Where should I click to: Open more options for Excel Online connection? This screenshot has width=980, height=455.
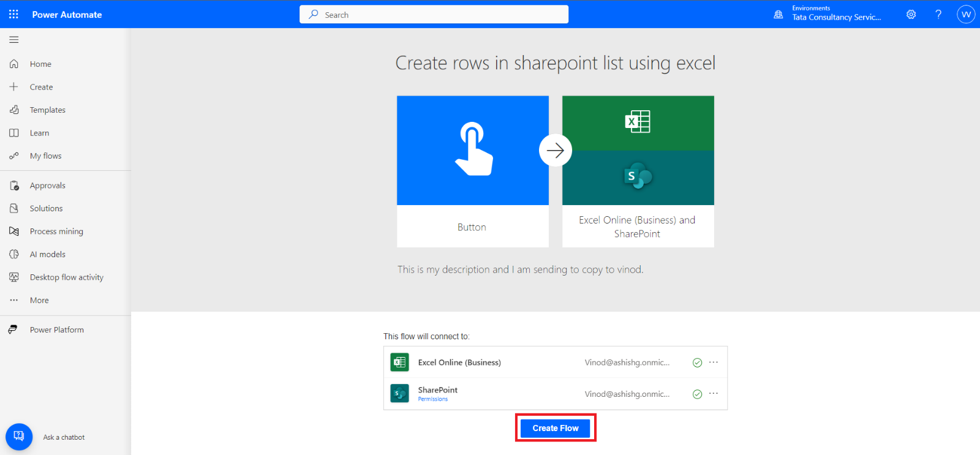714,363
